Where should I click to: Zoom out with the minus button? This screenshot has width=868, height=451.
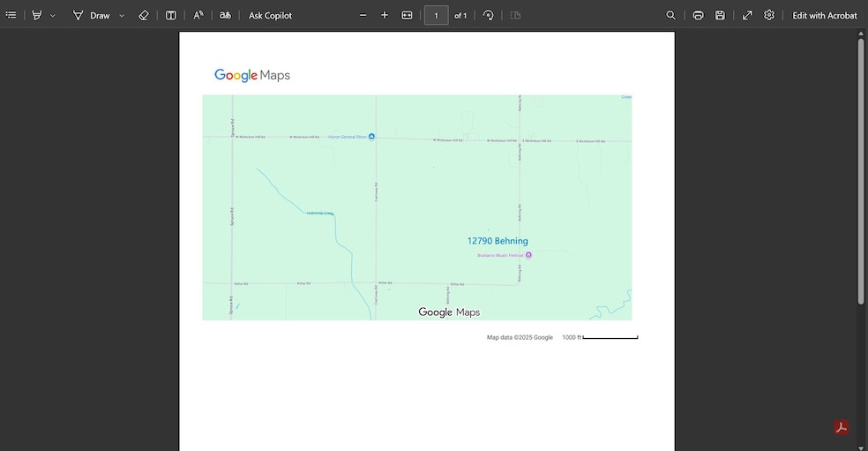point(363,15)
